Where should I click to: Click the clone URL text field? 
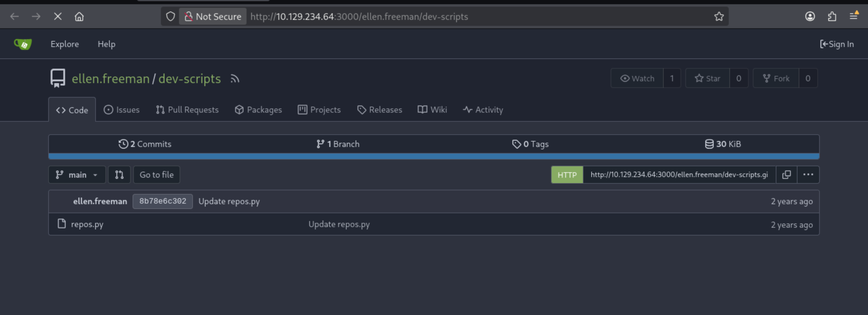pos(679,175)
